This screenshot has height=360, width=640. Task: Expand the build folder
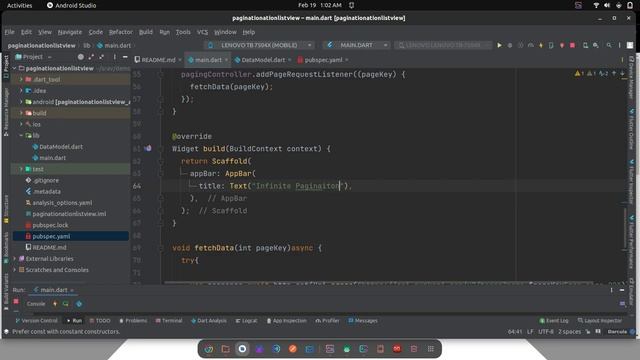[x=21, y=113]
